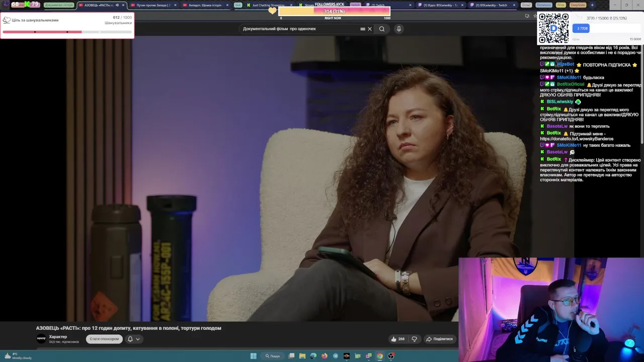
Task: Launch Microsoft Edge from the taskbar
Action: coord(313,356)
